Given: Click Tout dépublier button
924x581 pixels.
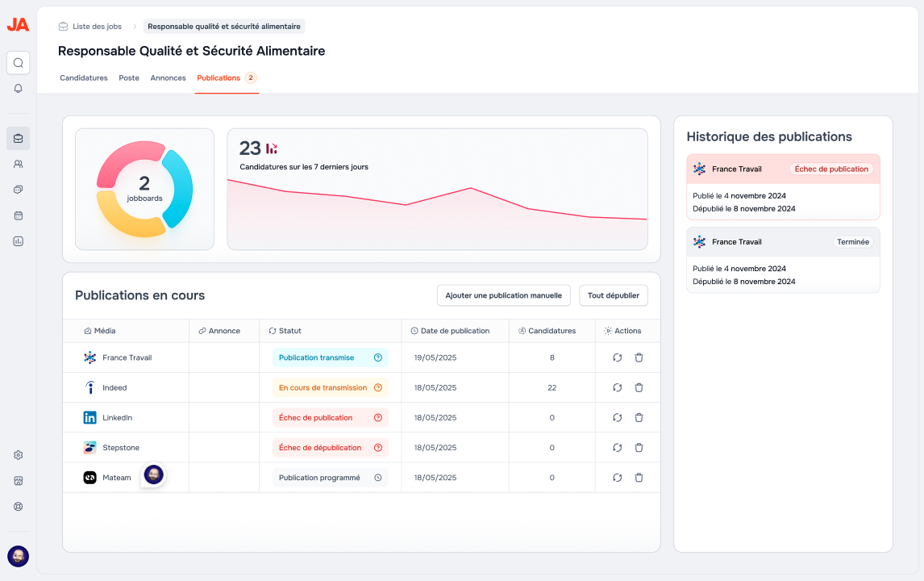Looking at the screenshot, I should [x=614, y=295].
